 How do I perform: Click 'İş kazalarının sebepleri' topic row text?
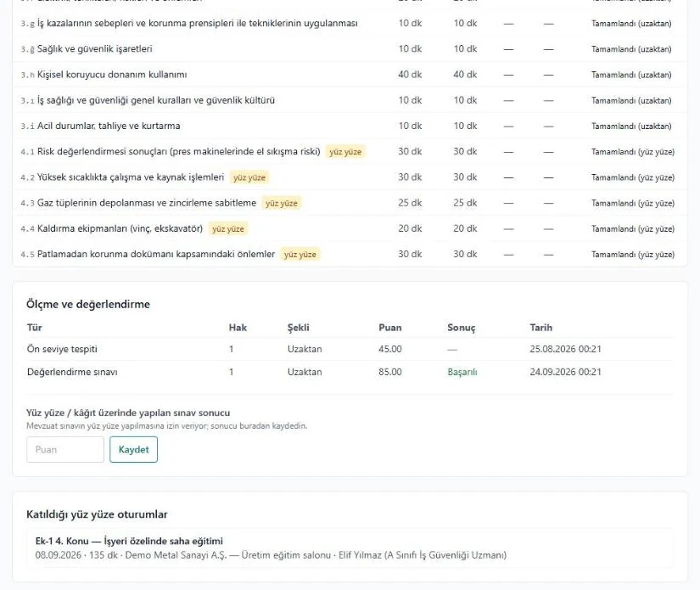[198, 23]
